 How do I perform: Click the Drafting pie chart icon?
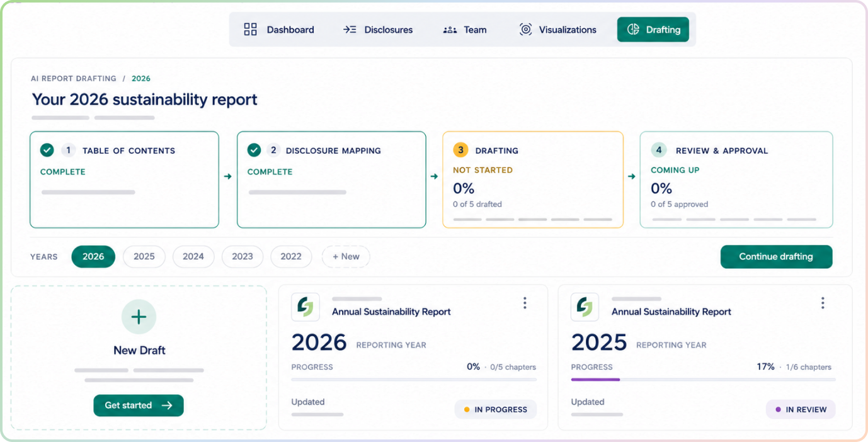[x=633, y=30]
